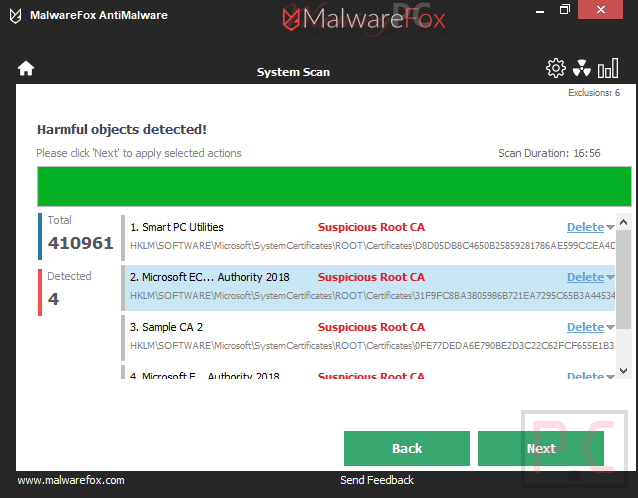Viewport: 638px width, 498px height.
Task: Click registry path beginning 31F9FC8BA3805986
Action: pyautogui.click(x=372, y=296)
